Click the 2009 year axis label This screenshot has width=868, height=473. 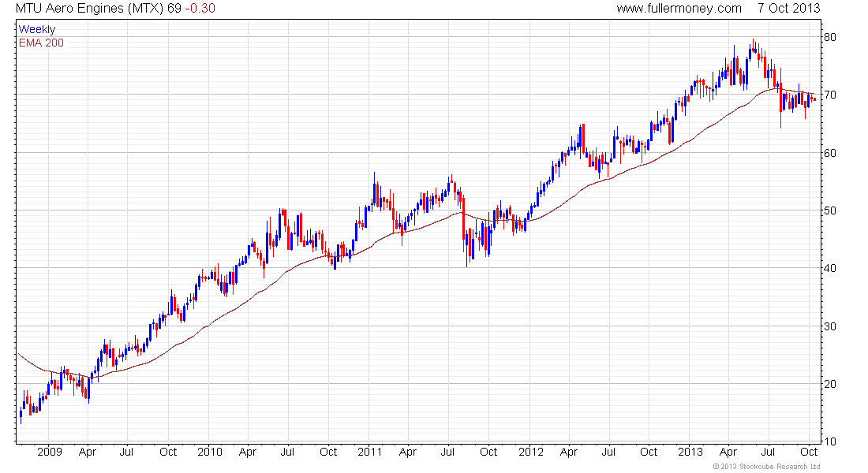pos(49,452)
